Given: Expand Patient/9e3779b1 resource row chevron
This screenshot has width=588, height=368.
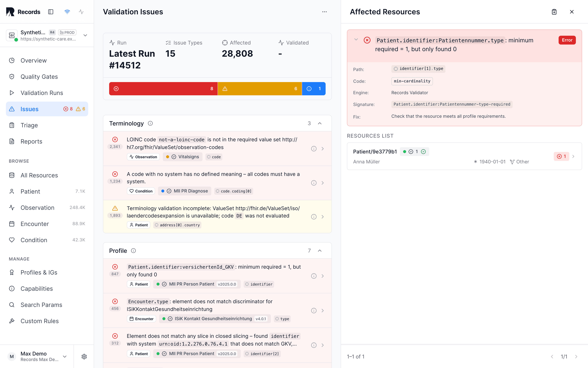Looking at the screenshot, I should click(573, 156).
